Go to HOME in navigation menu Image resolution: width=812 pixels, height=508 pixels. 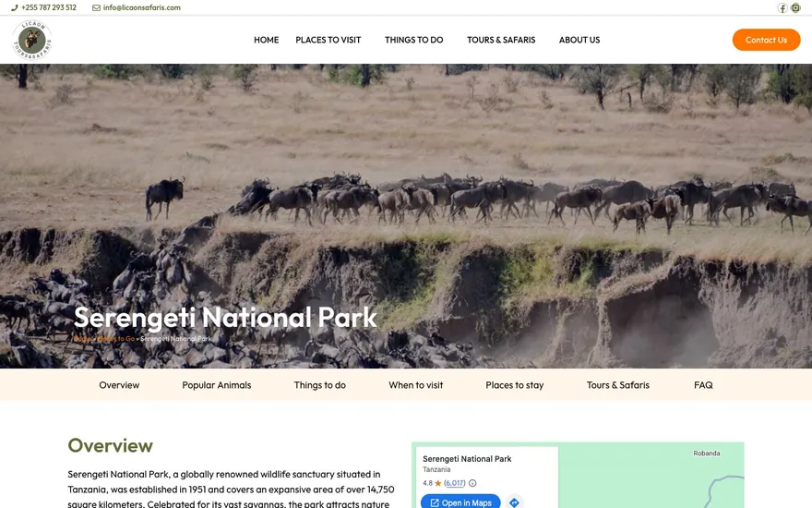[266, 40]
